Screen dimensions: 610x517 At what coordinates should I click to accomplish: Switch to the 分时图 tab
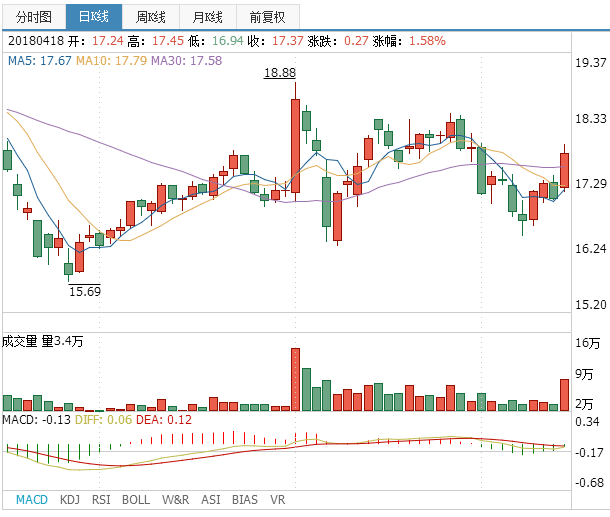coord(34,17)
